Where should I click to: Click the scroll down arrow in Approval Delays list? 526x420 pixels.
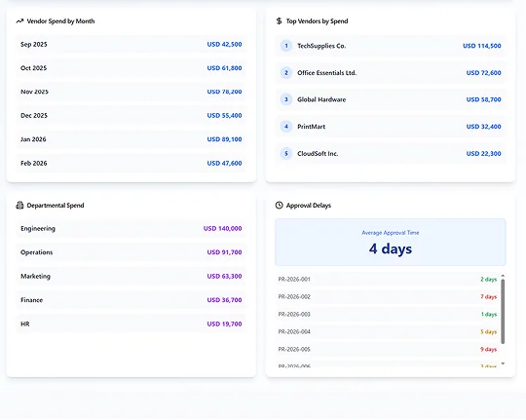point(503,363)
